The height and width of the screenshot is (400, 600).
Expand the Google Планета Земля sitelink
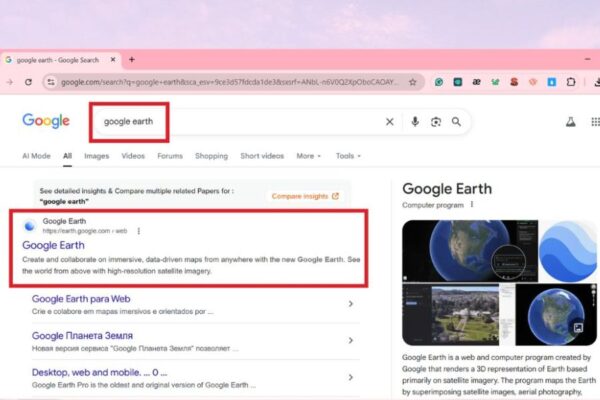pos(350,340)
